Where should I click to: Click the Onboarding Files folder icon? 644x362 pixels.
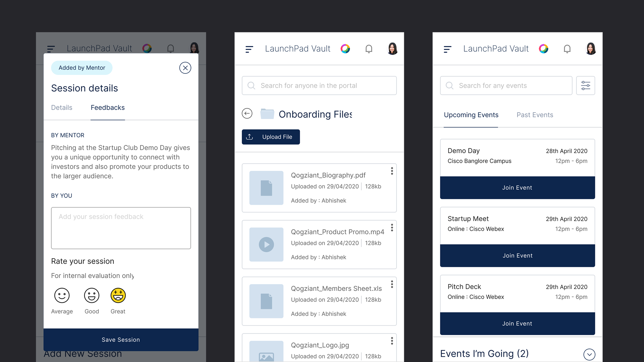[267, 114]
